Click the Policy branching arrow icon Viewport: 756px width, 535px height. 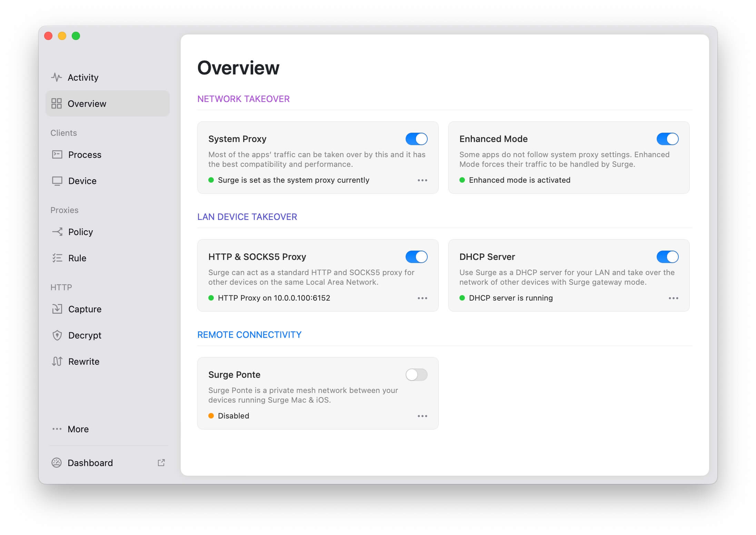(x=57, y=232)
